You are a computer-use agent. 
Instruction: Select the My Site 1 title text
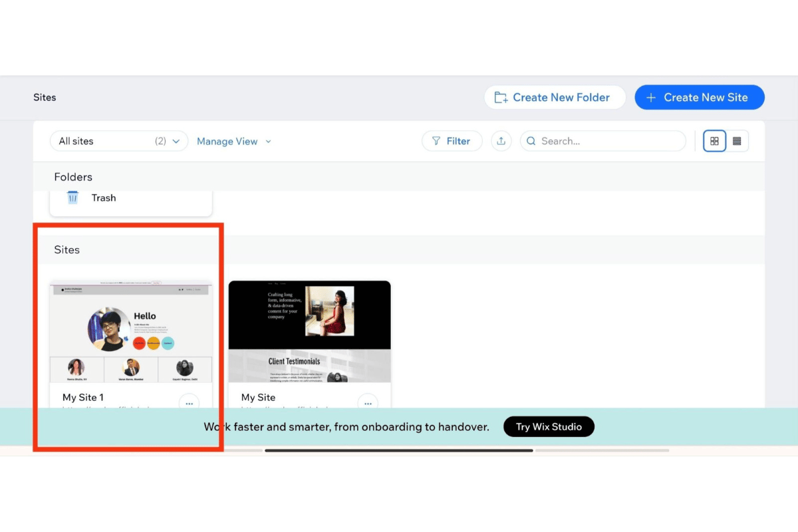click(x=83, y=397)
